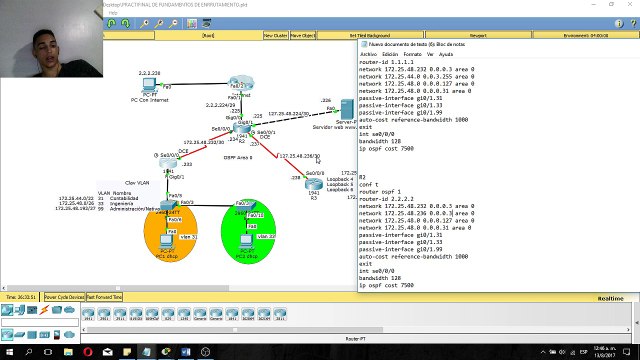The width and height of the screenshot is (640, 360).
Task: Pick the 829 router from device list
Action: click(x=168, y=314)
